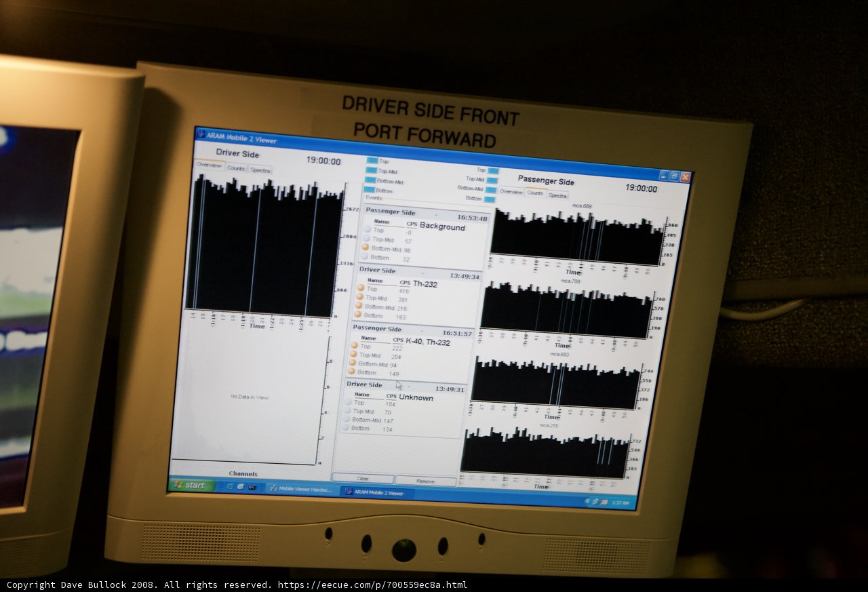The height and width of the screenshot is (592, 868).
Task: Open the Driver Side Overview tab
Action: point(209,165)
